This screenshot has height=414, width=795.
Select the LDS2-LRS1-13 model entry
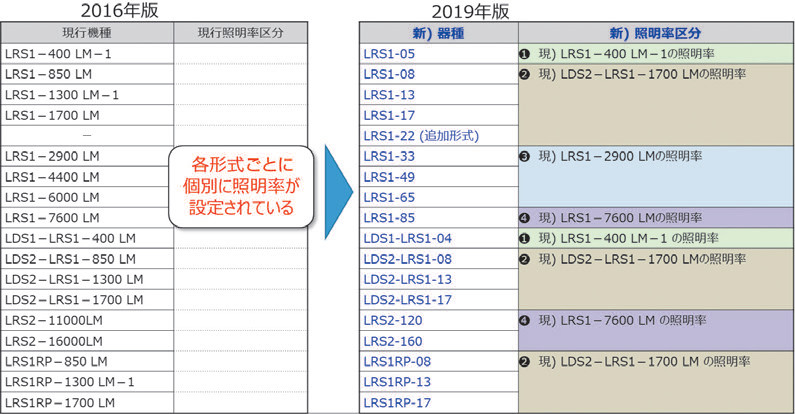tap(407, 279)
